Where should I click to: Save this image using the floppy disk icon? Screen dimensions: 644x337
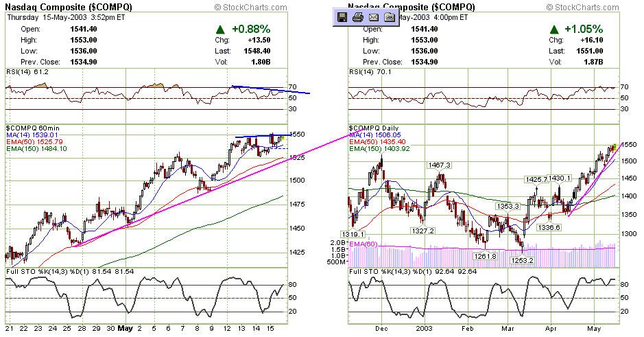pos(342,17)
